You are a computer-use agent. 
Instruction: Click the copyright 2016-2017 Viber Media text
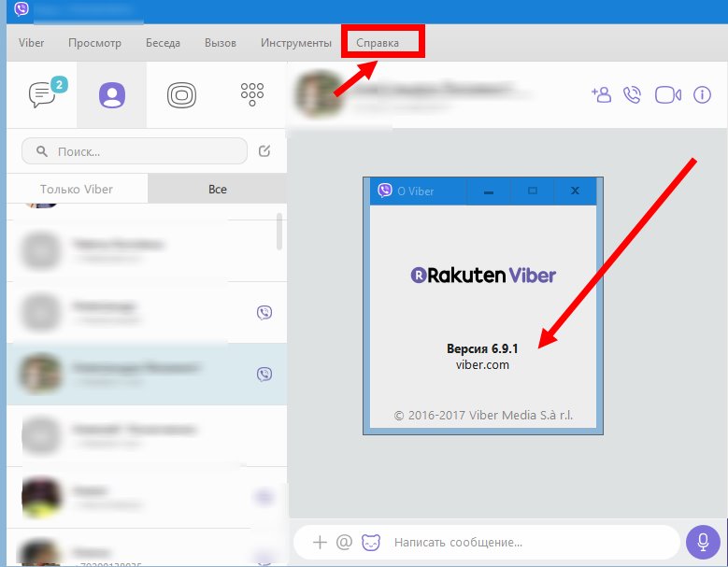click(x=483, y=415)
